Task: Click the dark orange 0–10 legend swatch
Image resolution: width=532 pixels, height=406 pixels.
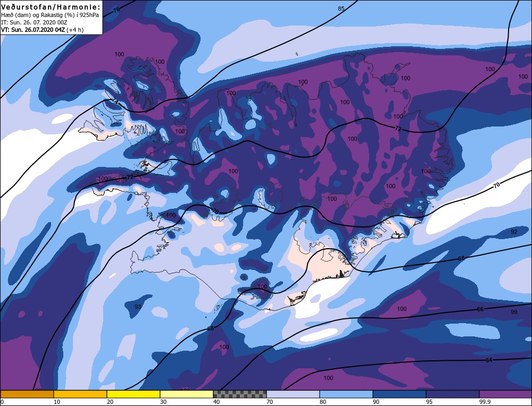Action: [27, 394]
